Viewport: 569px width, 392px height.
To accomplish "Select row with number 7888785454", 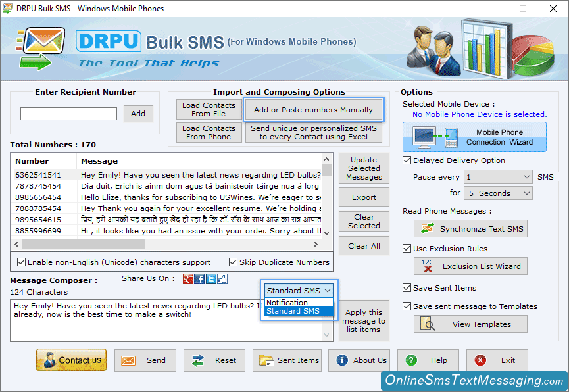I will pyautogui.click(x=167, y=208).
